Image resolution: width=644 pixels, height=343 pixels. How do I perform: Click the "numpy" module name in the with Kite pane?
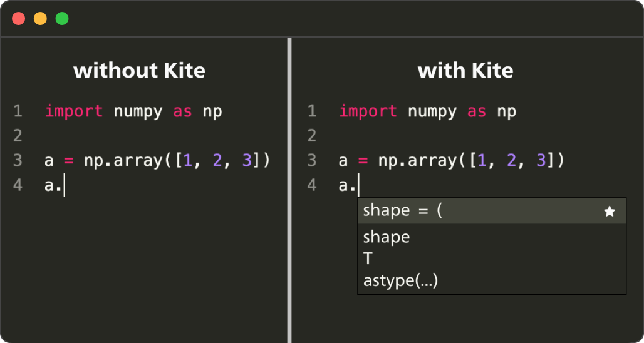coord(432,111)
